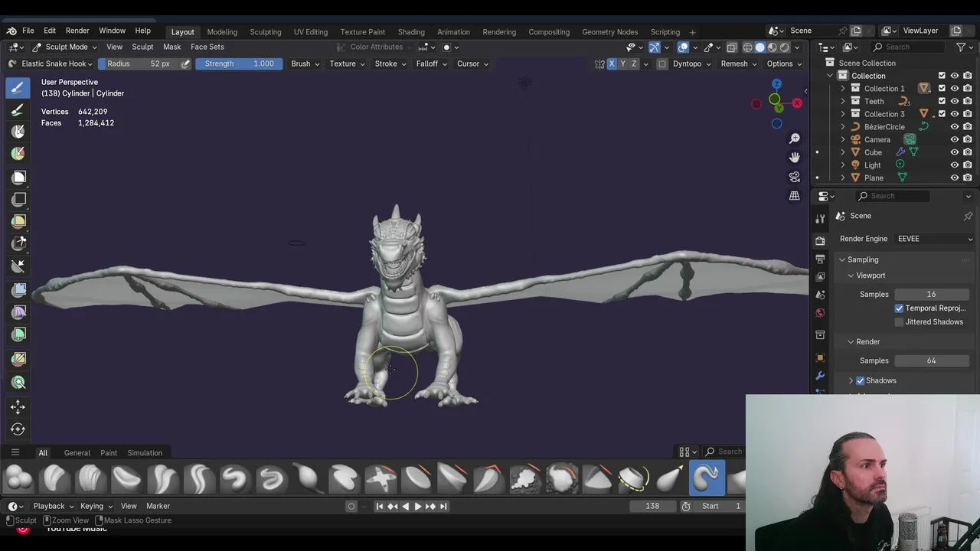Hide the Camera object in outliner
Image resolution: width=980 pixels, height=551 pixels.
pyautogui.click(x=954, y=139)
